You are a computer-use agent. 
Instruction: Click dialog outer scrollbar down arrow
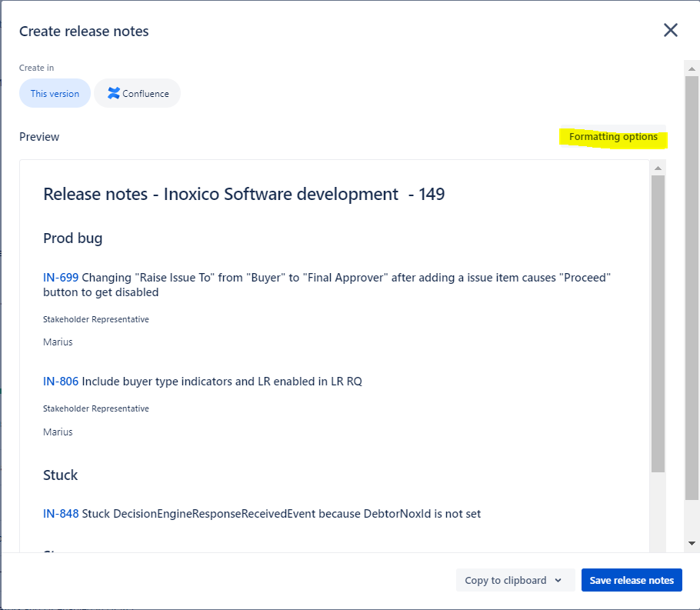(x=692, y=544)
